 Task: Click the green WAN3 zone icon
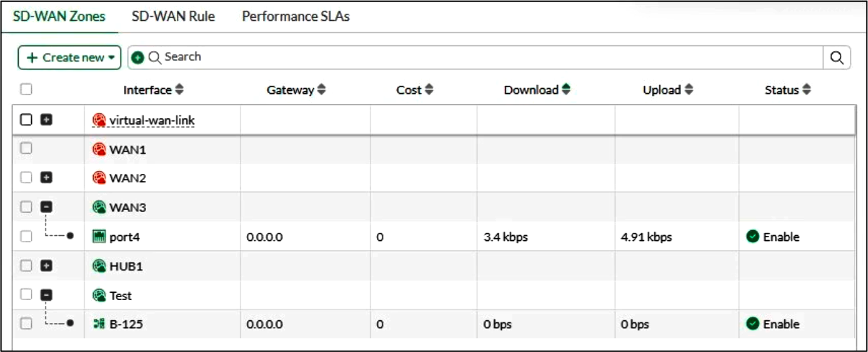(x=100, y=208)
